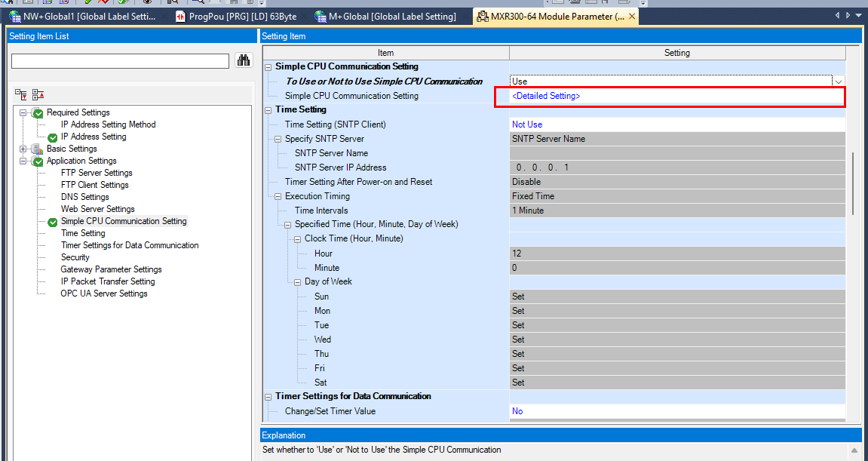Screen dimensions: 868x461
Task: Click the Required Settings green check icon
Action: (37, 113)
